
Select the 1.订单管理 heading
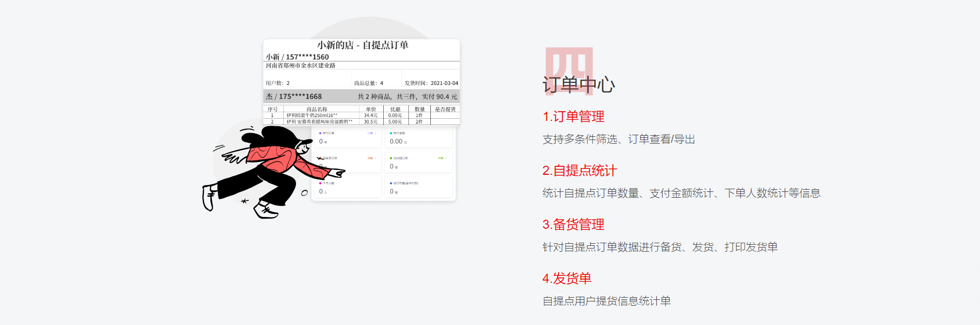click(573, 117)
